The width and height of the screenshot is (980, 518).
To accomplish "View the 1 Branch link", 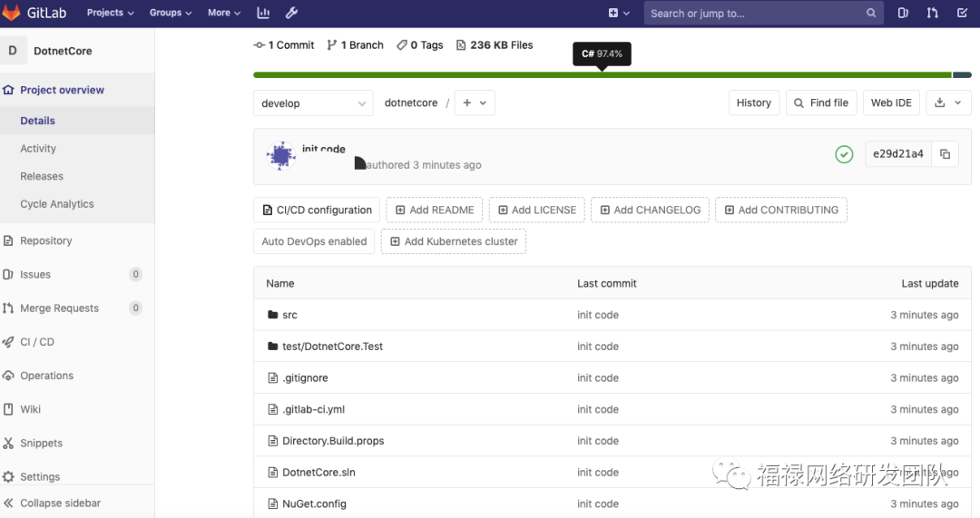I will tap(355, 45).
